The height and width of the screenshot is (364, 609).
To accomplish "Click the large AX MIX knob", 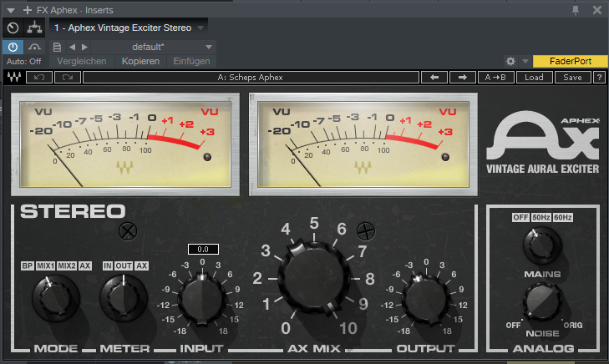I will click(314, 276).
